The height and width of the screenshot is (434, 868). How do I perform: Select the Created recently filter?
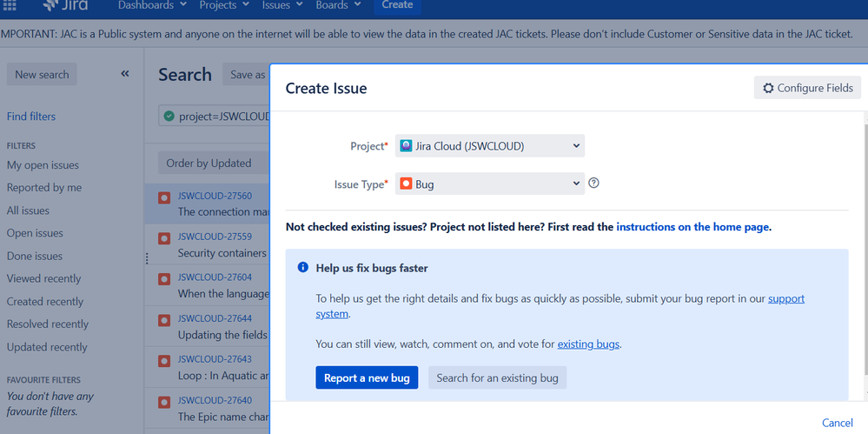[x=45, y=302]
